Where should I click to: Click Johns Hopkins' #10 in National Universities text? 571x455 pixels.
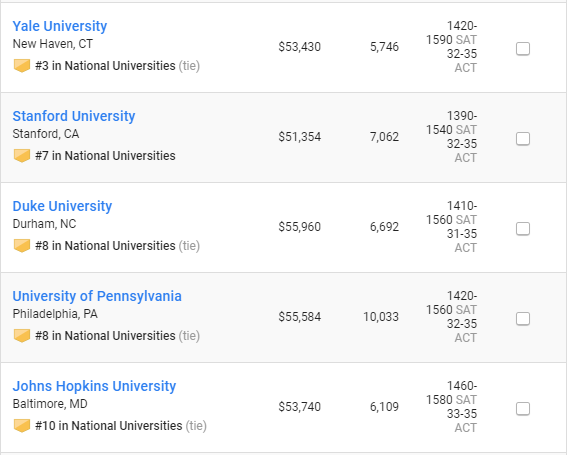click(x=109, y=426)
